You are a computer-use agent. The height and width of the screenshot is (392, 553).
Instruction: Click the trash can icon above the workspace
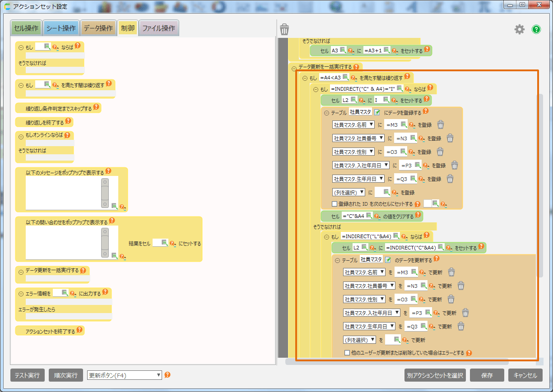[284, 30]
